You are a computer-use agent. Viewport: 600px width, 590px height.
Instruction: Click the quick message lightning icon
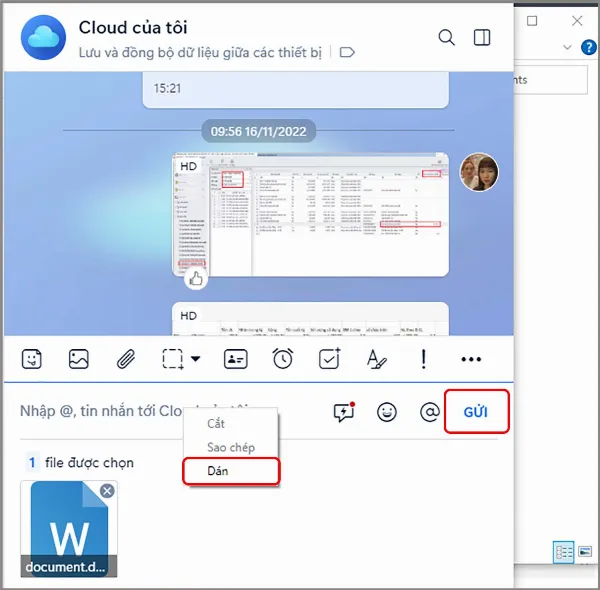point(344,412)
